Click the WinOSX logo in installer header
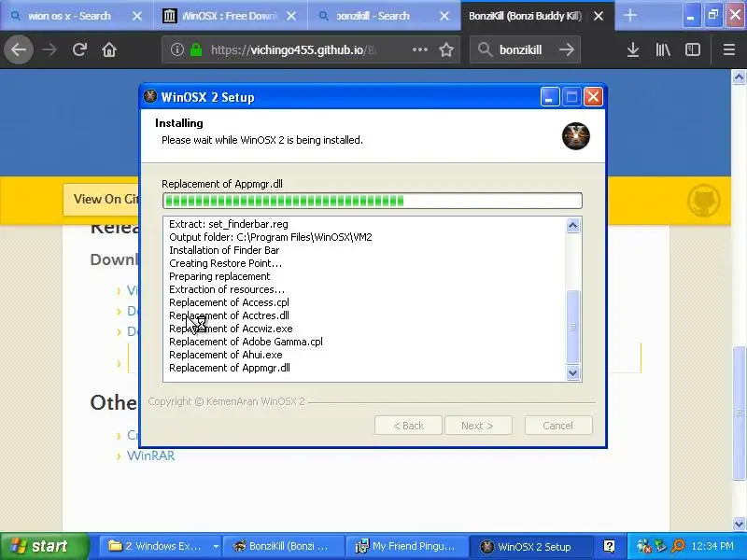Viewport: 747px width, 560px height. point(575,135)
